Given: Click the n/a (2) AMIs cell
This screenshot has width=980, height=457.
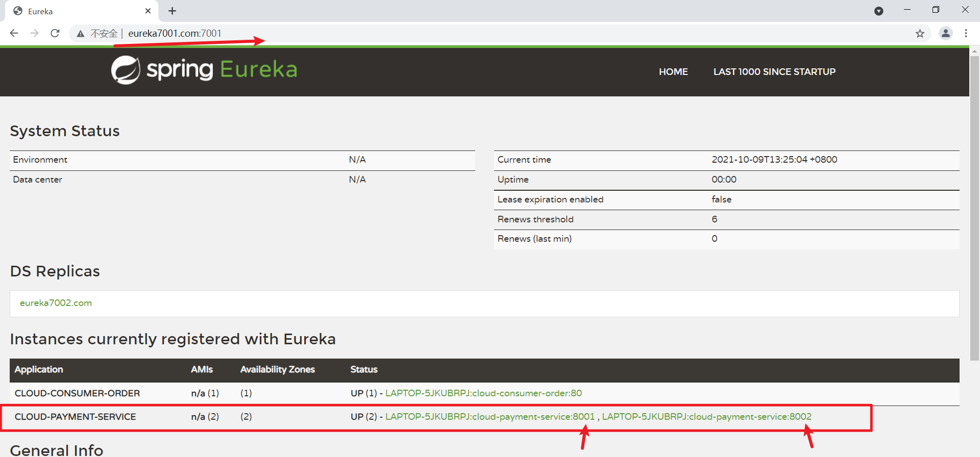Looking at the screenshot, I should [x=205, y=417].
